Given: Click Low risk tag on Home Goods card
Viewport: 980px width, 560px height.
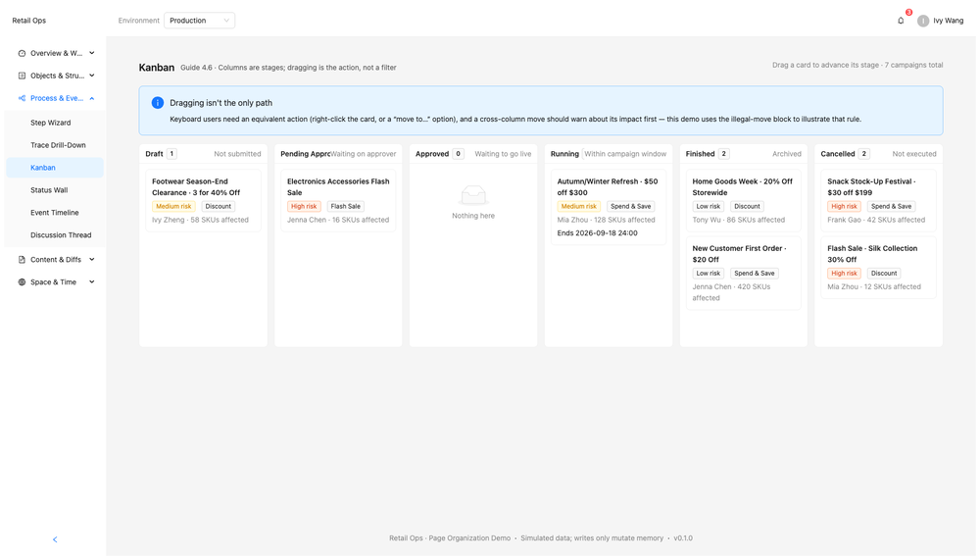Looking at the screenshot, I should pos(709,207).
